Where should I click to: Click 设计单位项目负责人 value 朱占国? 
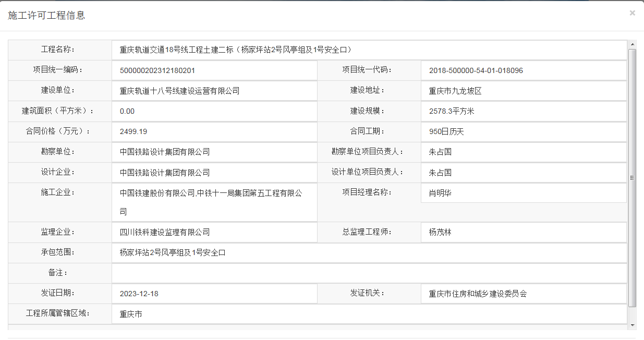440,172
